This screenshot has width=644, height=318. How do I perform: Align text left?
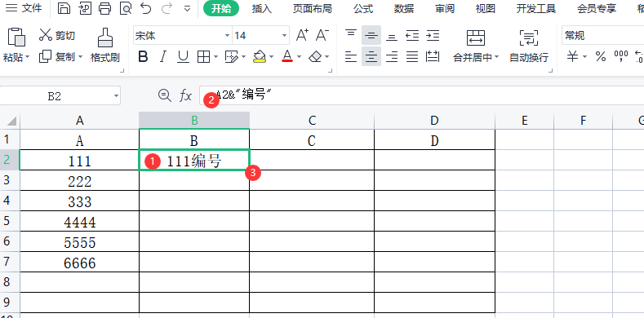pyautogui.click(x=351, y=56)
